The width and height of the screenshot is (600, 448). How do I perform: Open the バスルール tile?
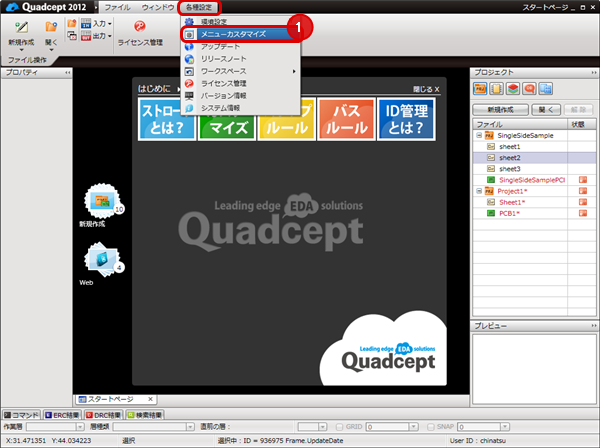pos(346,119)
